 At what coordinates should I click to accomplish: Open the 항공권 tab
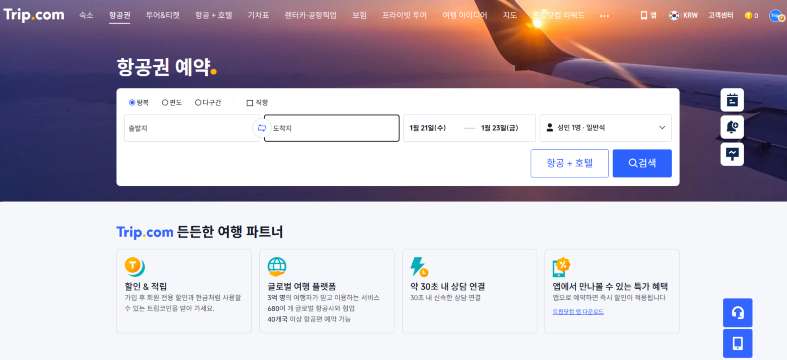(119, 16)
